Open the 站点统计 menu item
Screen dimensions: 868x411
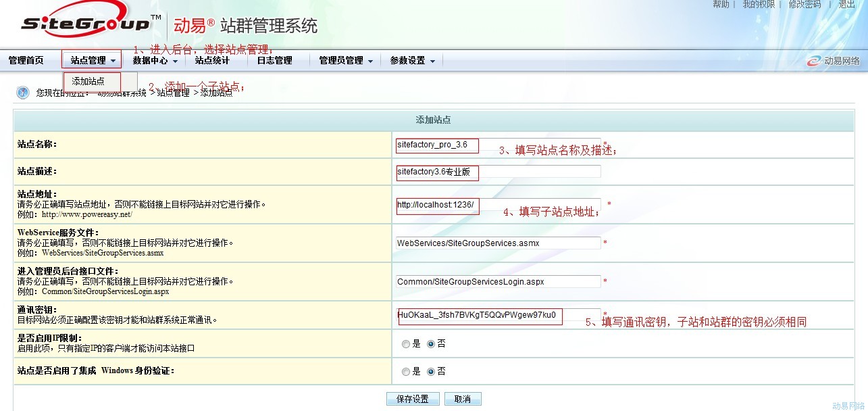tap(212, 61)
